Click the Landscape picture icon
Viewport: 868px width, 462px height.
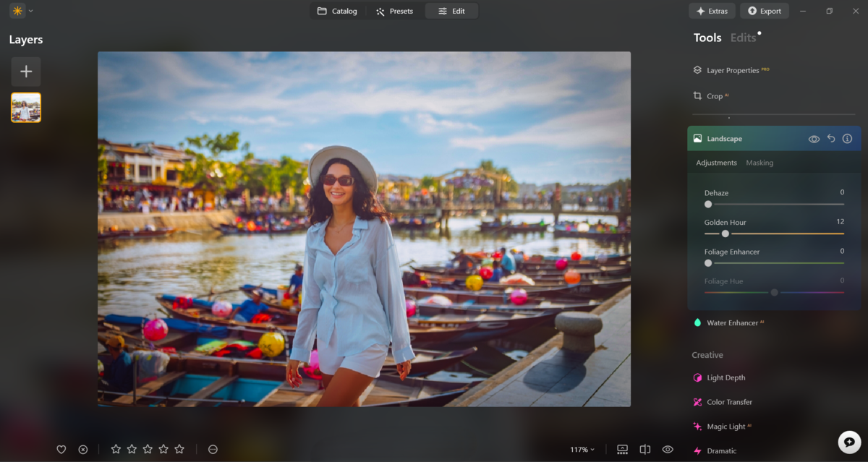697,138
